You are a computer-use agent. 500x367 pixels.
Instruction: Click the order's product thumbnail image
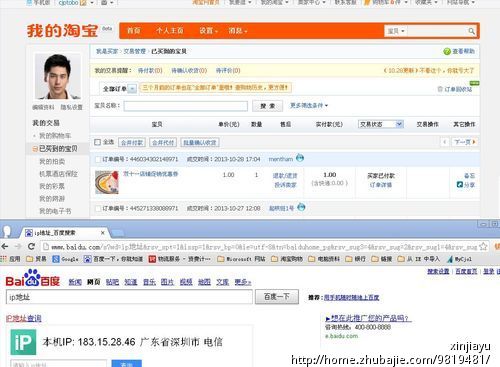[x=107, y=182]
